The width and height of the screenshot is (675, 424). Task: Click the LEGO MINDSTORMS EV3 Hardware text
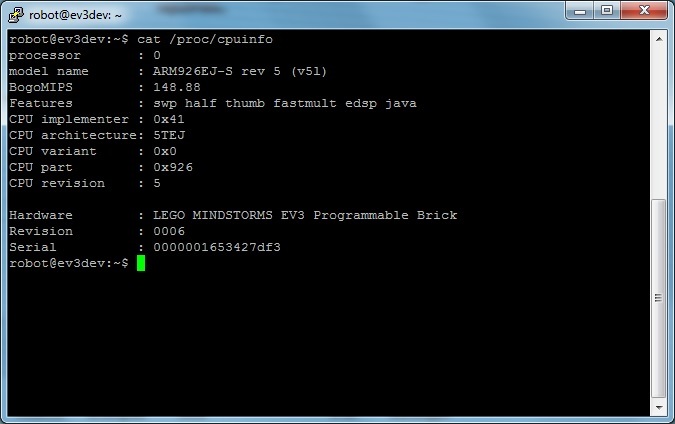305,215
